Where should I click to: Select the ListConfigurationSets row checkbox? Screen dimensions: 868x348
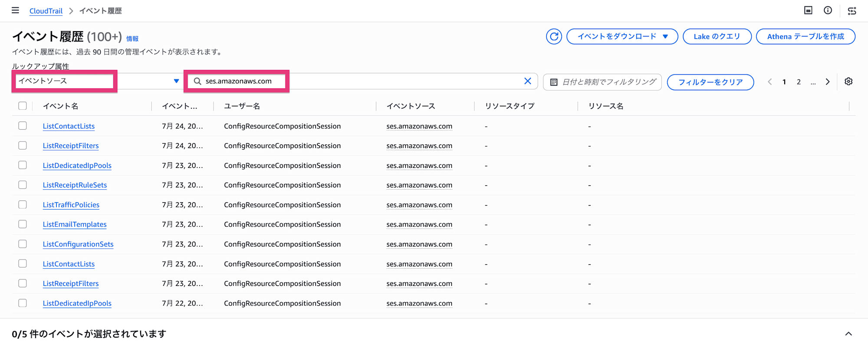(x=23, y=244)
